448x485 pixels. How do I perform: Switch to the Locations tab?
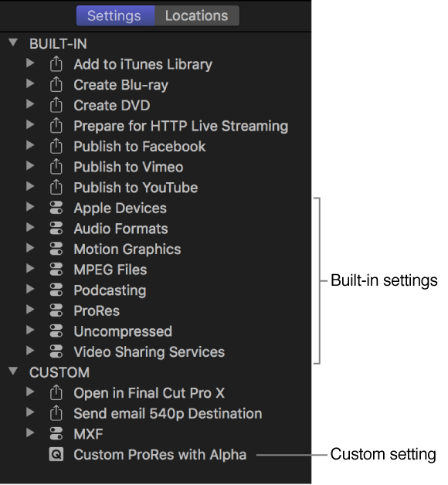pos(197,15)
